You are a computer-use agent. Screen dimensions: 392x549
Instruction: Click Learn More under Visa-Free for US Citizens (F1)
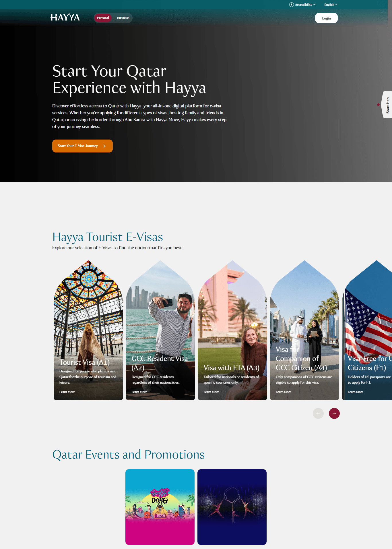(x=356, y=392)
